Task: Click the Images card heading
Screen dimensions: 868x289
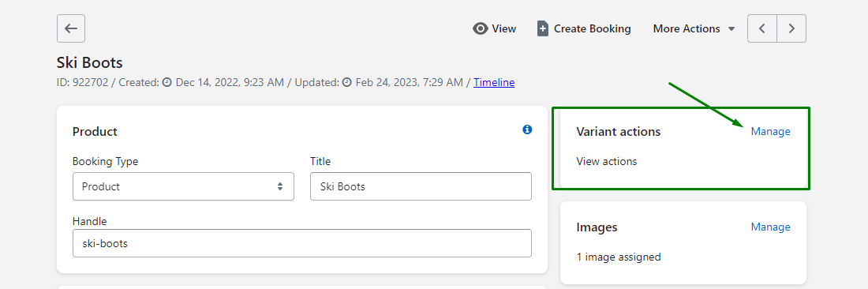Action: point(597,227)
